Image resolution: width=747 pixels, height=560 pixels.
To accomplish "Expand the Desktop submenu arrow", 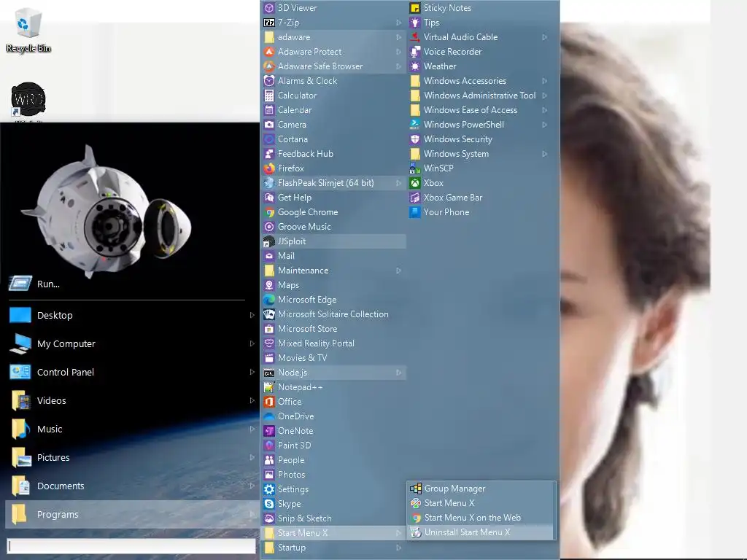I will (252, 315).
